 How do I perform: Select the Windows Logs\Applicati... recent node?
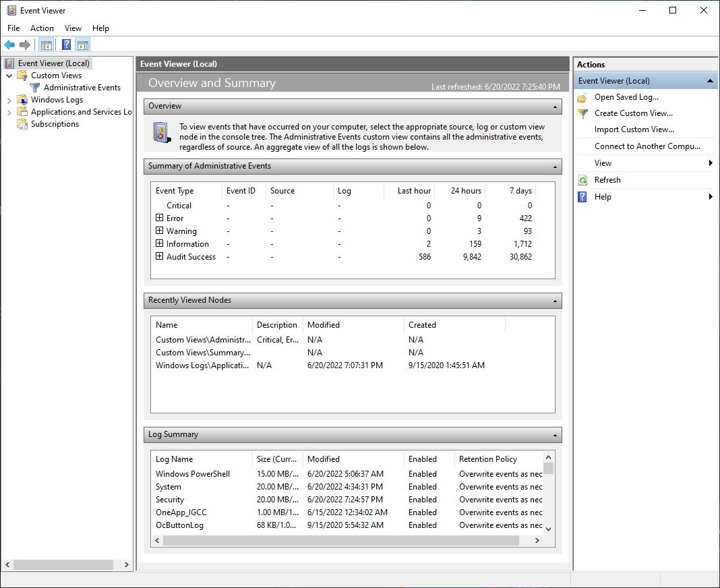click(x=352, y=365)
